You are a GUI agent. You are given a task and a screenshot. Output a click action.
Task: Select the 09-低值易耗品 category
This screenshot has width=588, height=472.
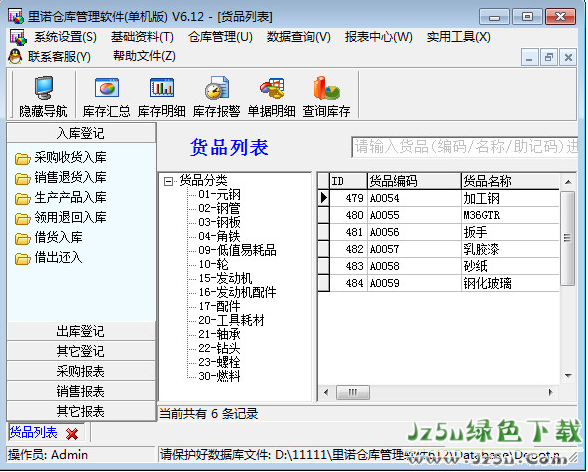(x=237, y=250)
